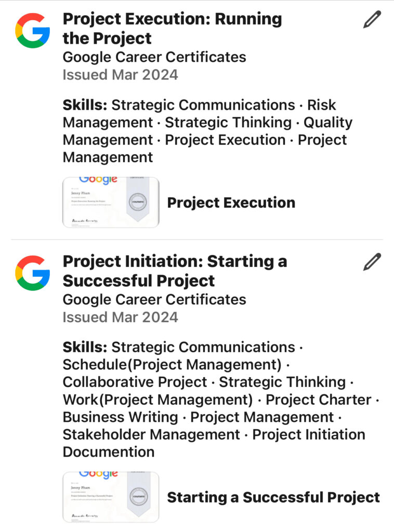Open 'Project Execution: Running the Project' title
This screenshot has height=532, width=394.
pyautogui.click(x=173, y=29)
